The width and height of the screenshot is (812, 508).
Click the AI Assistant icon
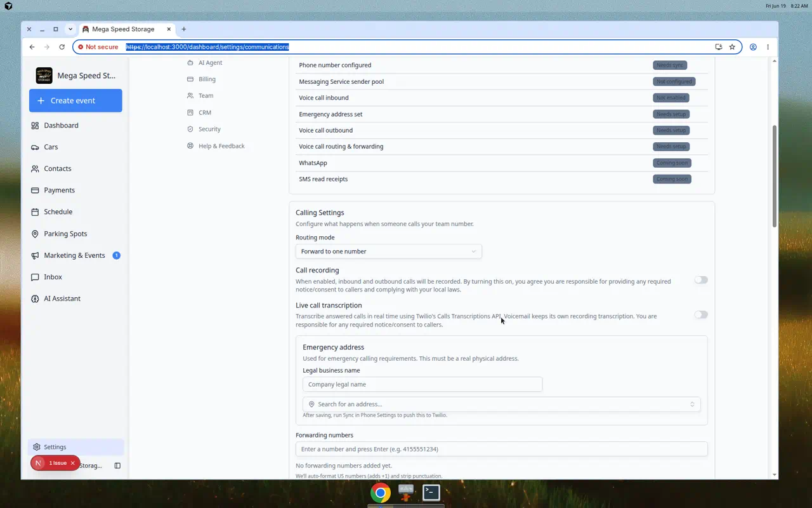pyautogui.click(x=35, y=298)
